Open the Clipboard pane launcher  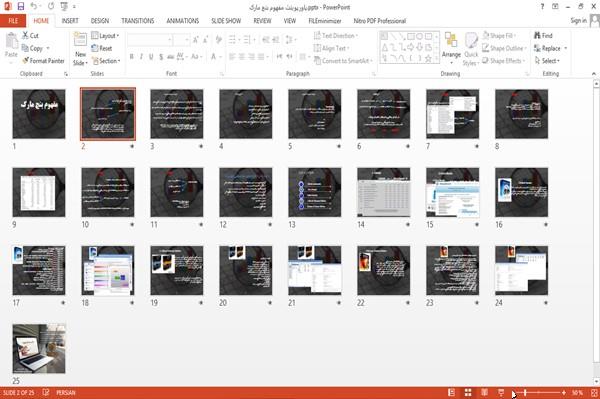click(x=66, y=74)
